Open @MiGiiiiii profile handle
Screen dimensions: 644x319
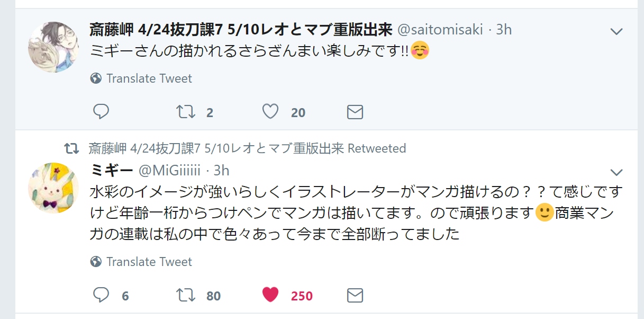[169, 170]
